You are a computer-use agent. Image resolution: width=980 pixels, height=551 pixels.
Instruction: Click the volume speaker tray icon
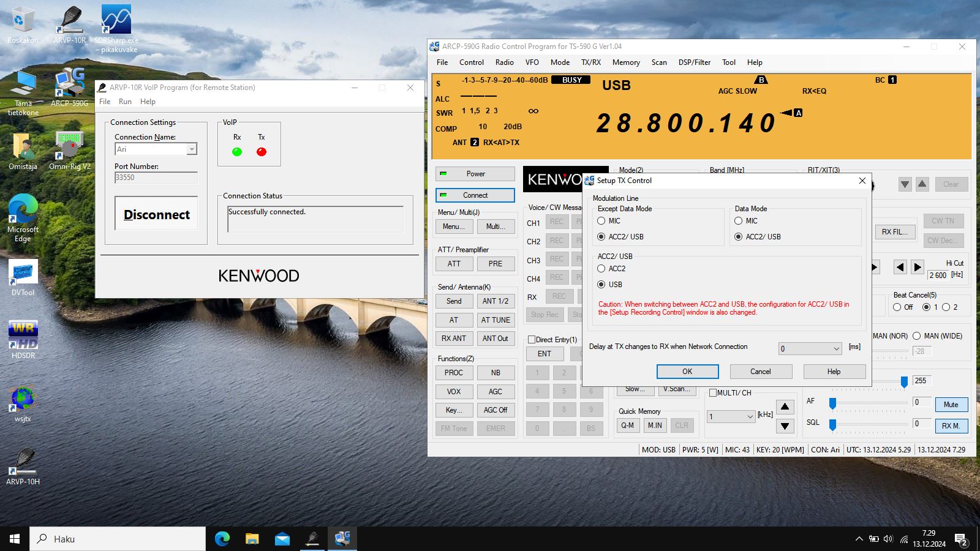tap(888, 539)
